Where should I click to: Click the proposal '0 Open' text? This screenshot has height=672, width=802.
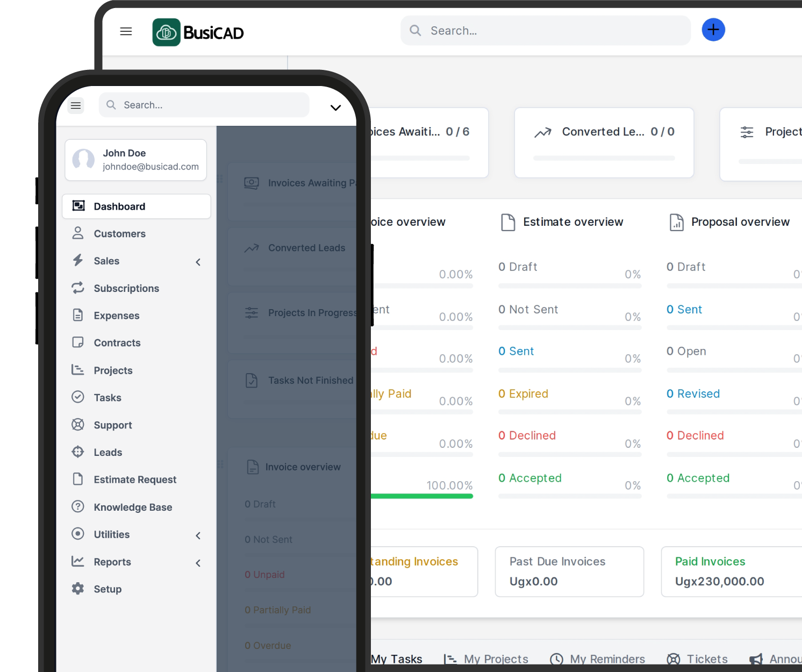pos(686,351)
